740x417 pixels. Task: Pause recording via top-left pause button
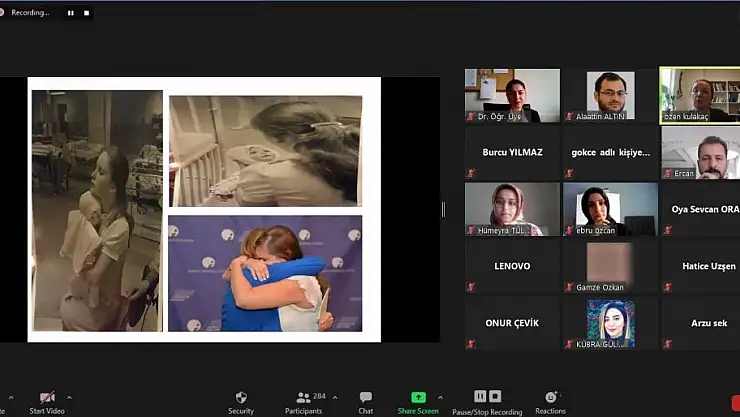(70, 13)
